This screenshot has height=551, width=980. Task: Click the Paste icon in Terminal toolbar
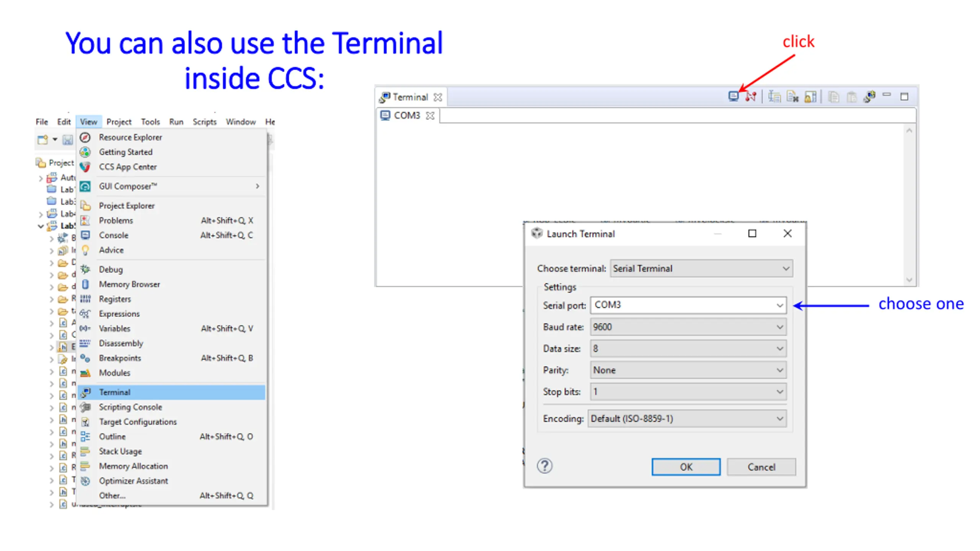[x=852, y=97]
